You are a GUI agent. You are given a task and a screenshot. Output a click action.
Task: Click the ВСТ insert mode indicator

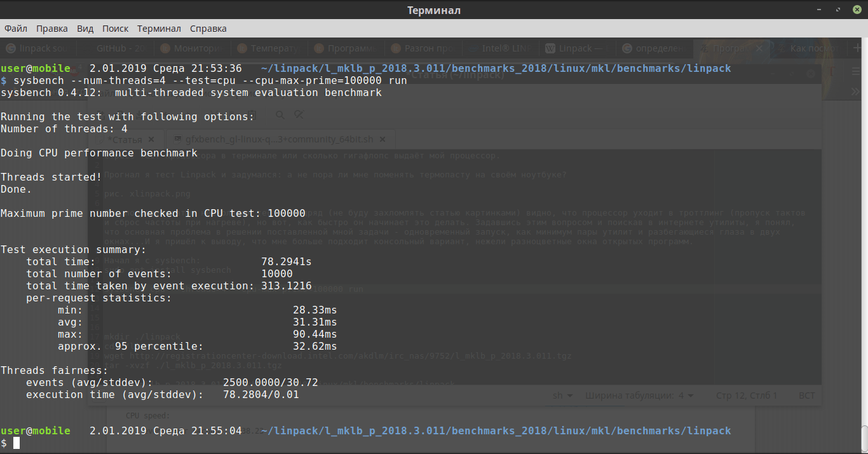[x=806, y=396]
